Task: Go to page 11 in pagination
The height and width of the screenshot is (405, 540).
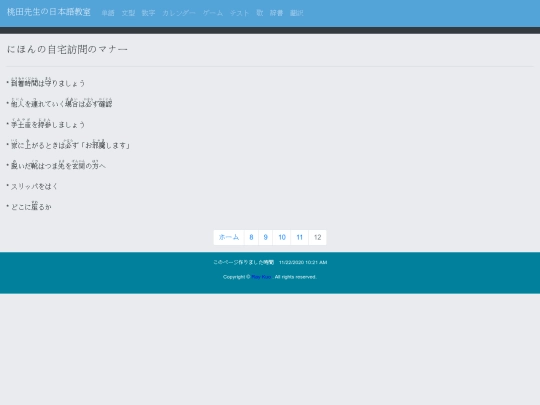Action: pos(300,237)
